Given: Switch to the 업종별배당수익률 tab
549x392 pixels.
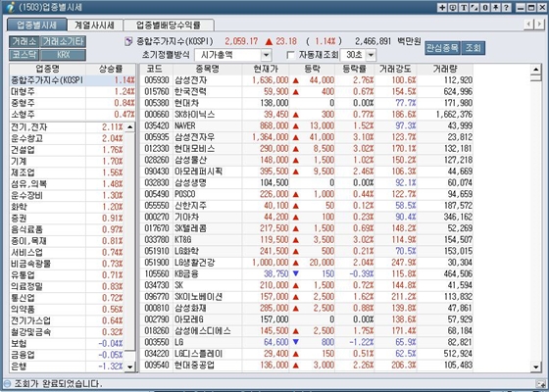Looking at the screenshot, I should (169, 25).
